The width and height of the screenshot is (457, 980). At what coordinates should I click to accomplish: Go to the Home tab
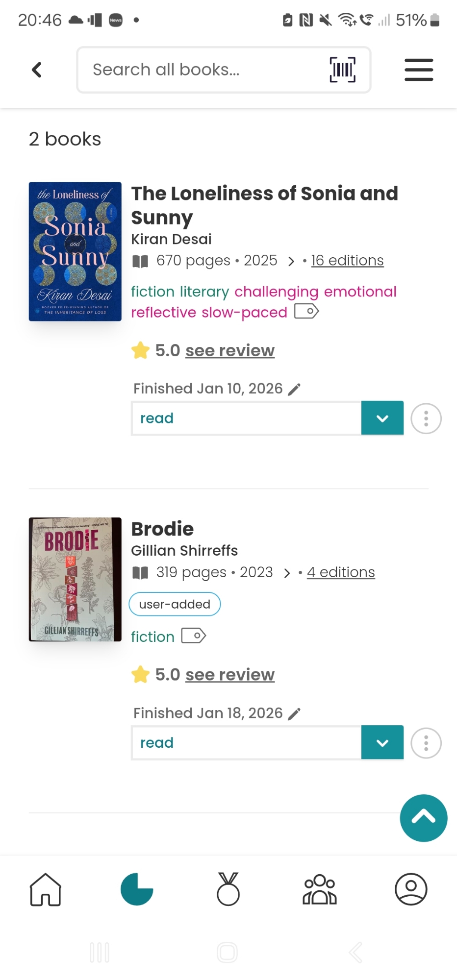(x=46, y=889)
